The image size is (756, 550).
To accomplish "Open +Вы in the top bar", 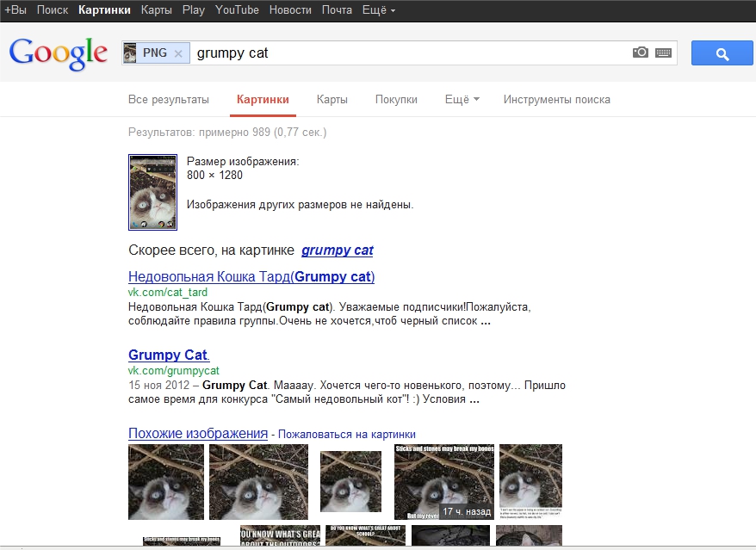I will tap(15, 9).
